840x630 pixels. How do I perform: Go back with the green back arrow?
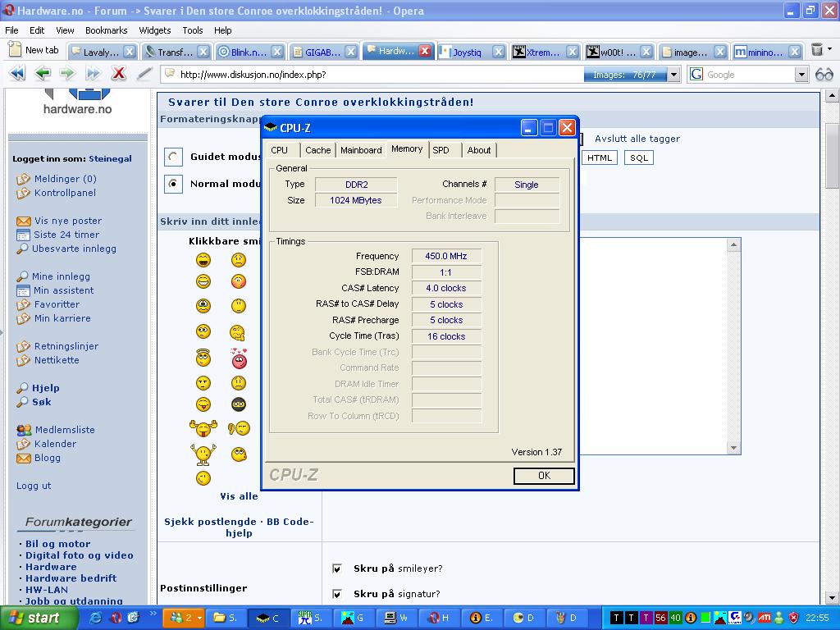pyautogui.click(x=43, y=73)
